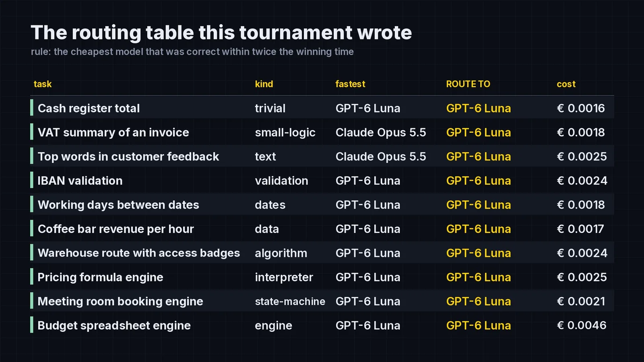644x362 pixels.
Task: Select the IBAN validation task row
Action: [x=322, y=181]
